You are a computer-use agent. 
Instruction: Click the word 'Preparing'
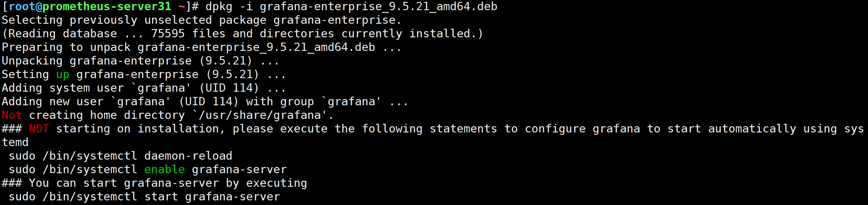(x=32, y=47)
